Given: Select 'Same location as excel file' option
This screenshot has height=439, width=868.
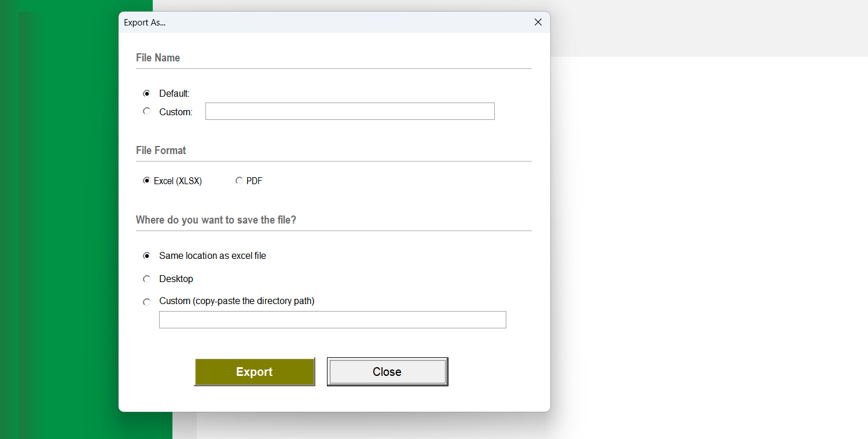Looking at the screenshot, I should (x=147, y=255).
